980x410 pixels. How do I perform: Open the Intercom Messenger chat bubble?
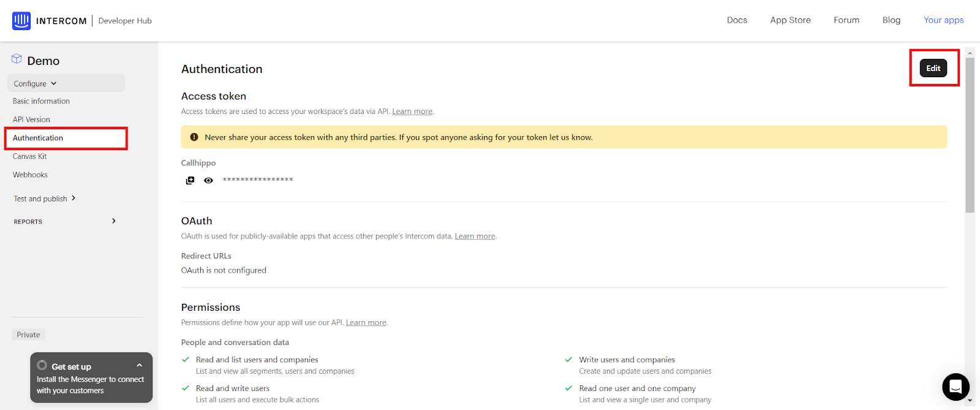[x=956, y=387]
